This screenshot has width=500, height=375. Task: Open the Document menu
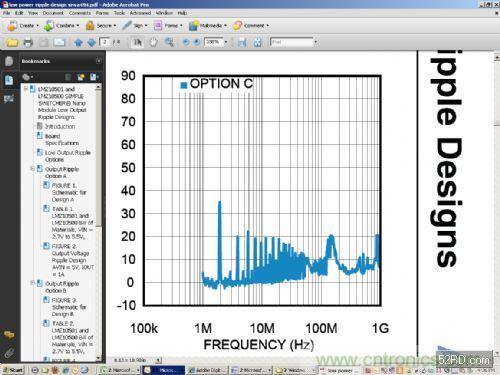click(x=53, y=13)
